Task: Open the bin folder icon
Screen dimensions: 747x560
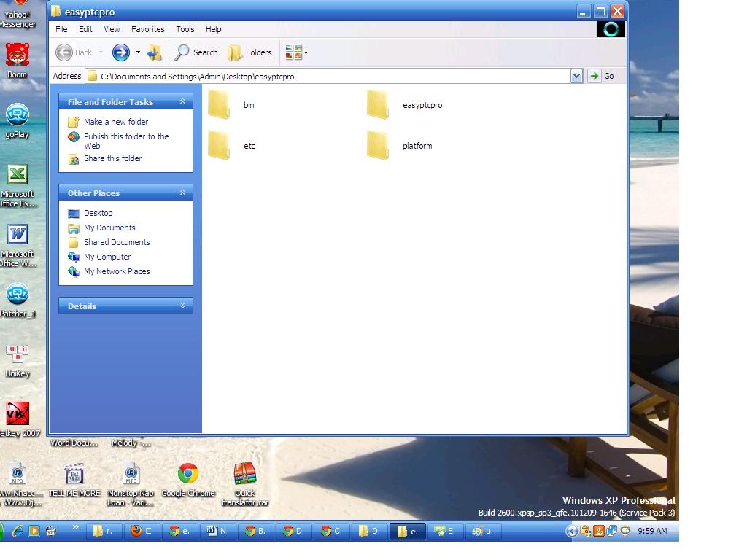Action: tap(219, 105)
